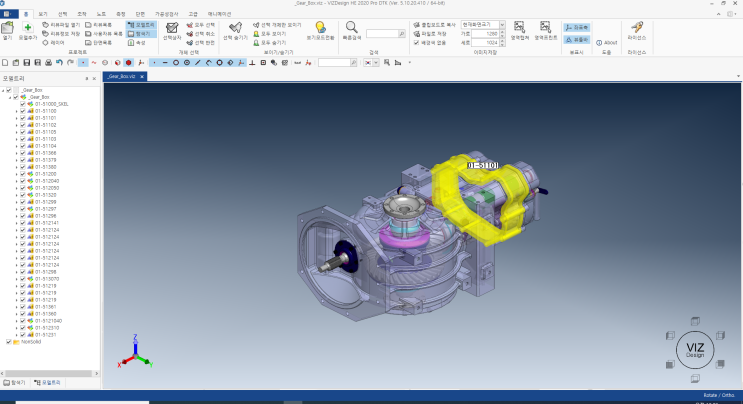Click the perpendicular symbol icon in toolbar

point(252,63)
